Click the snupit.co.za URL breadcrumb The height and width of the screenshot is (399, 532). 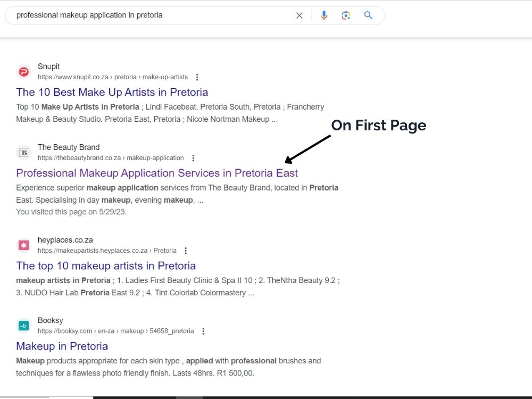tap(113, 77)
